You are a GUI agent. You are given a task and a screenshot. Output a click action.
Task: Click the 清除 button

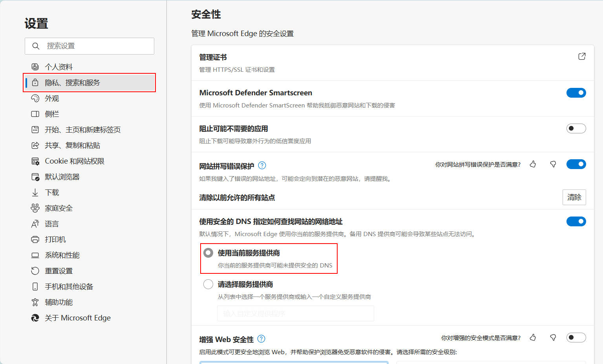[574, 197]
